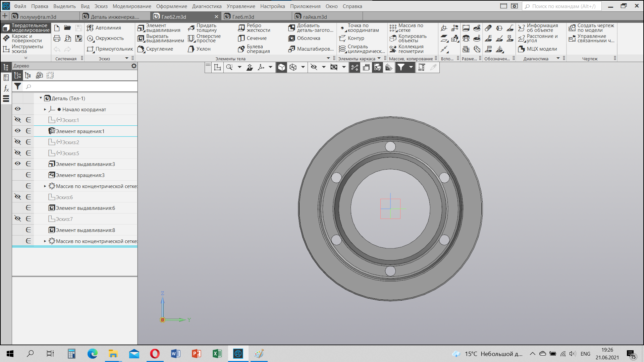The width and height of the screenshot is (644, 362).
Task: Show hidden Эскиз:1 with eye icon
Action: coord(18,120)
